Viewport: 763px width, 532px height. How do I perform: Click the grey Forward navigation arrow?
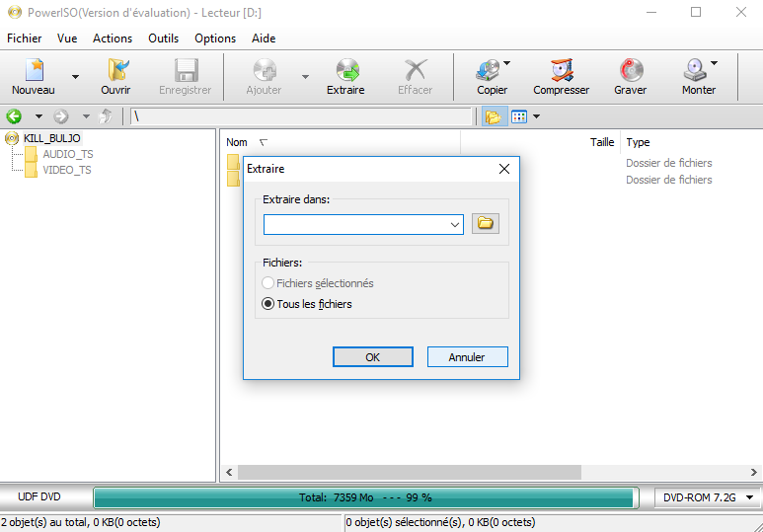(x=61, y=116)
